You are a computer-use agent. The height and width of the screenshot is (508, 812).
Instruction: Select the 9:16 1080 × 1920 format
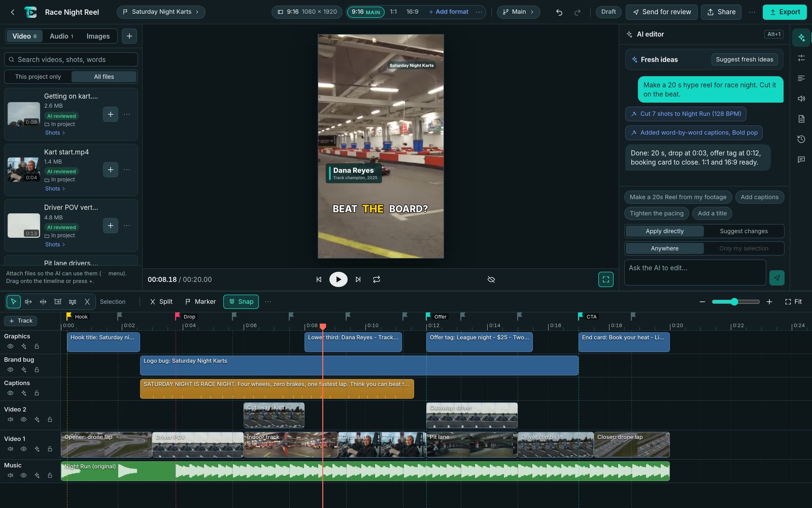click(307, 12)
